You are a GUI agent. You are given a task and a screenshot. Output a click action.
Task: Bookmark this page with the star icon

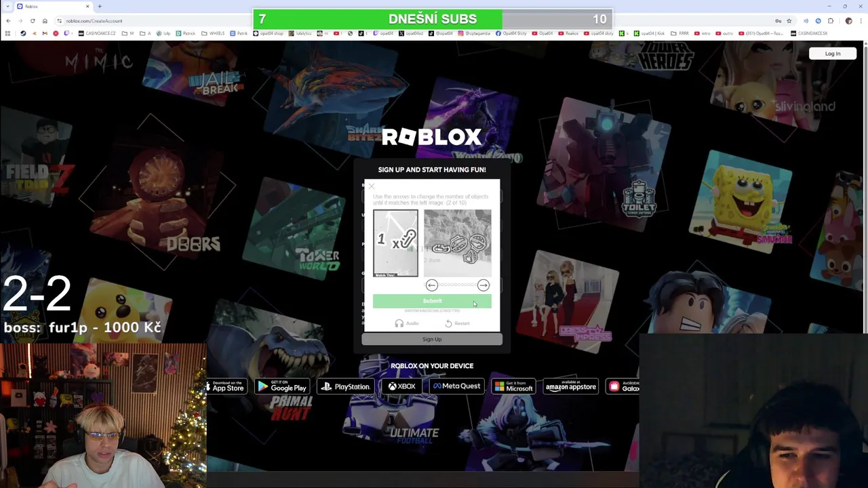point(789,21)
